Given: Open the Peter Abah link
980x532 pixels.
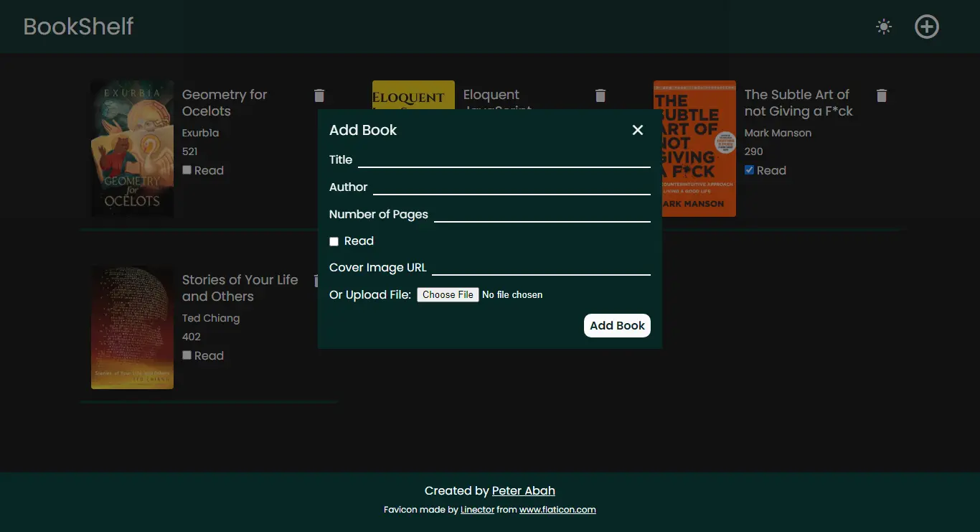Looking at the screenshot, I should [523, 491].
